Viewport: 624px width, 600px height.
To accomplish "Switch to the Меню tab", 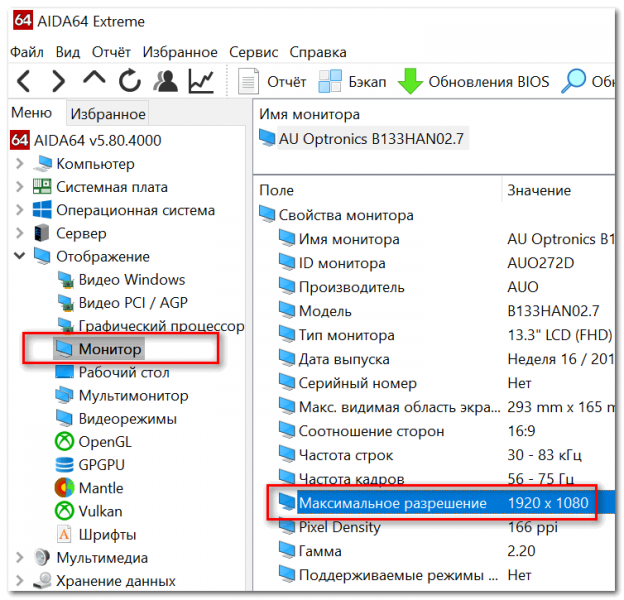I will pos(31,113).
